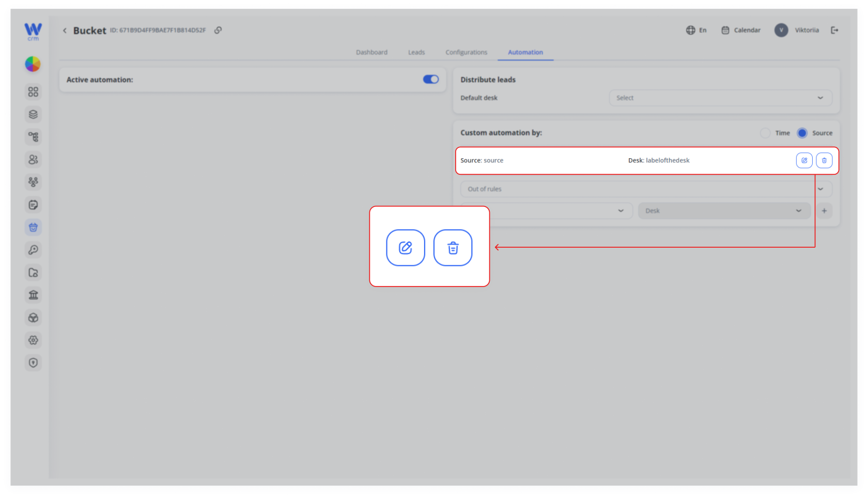
Task: Open the bank building sidebar icon
Action: click(33, 295)
